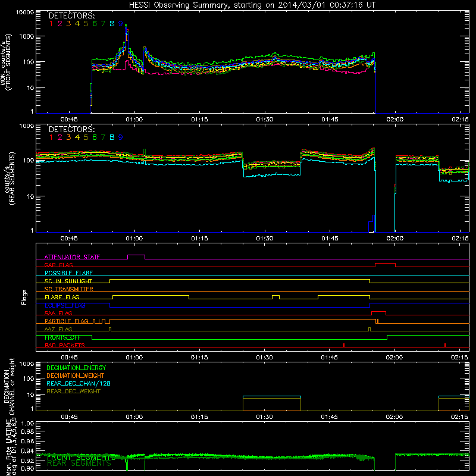Select detector 3 in front segments legend
Viewport: 476px width, 476px height.
(68, 24)
